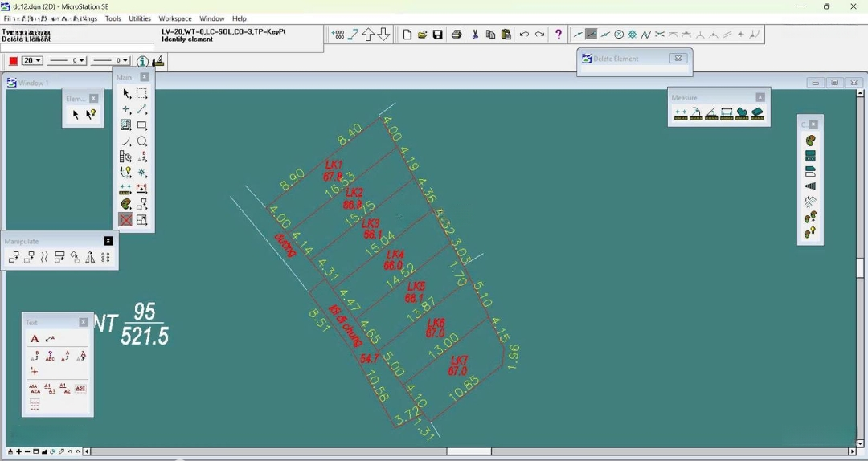868x461 pixels.
Task: Click the red active color swatch
Action: [13, 61]
